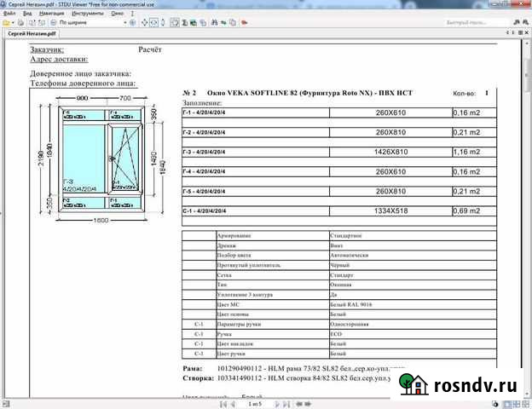Click the Print icon in toolbar
Image resolution: width=532 pixels, height=409 pixels.
[20, 23]
